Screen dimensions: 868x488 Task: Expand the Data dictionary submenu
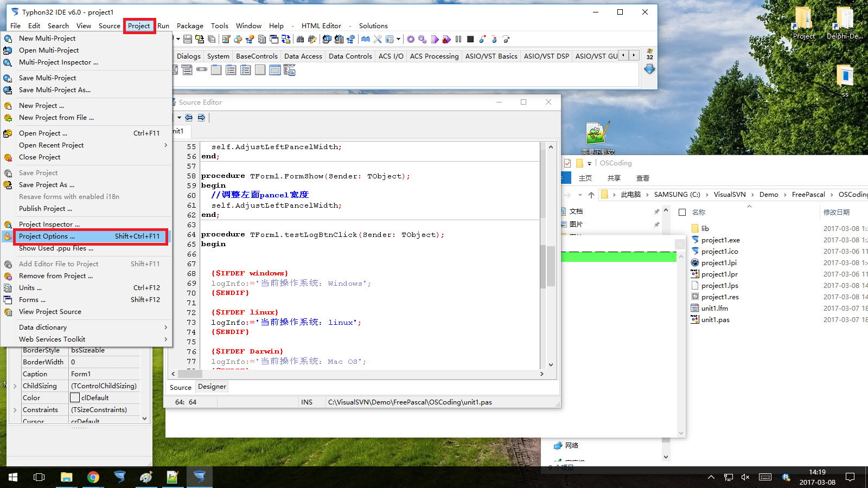click(165, 327)
